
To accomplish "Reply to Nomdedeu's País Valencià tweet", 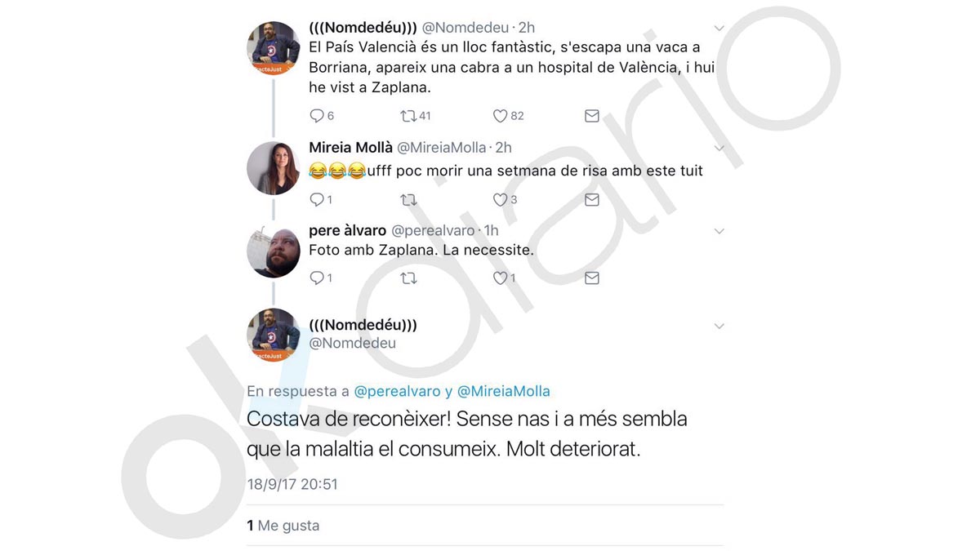I will (x=317, y=116).
